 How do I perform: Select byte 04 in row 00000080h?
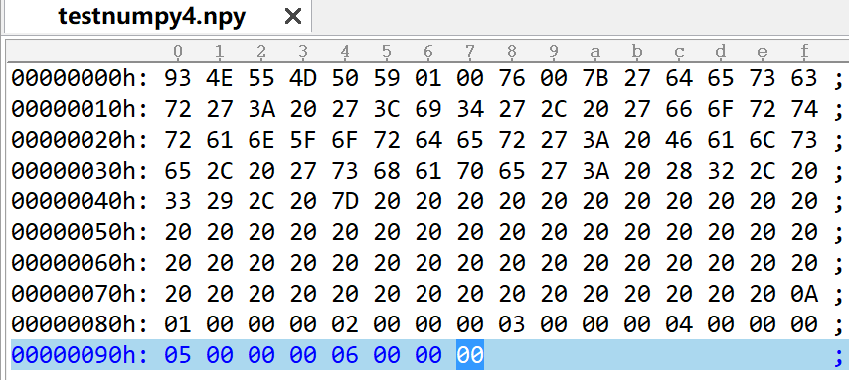tap(679, 324)
